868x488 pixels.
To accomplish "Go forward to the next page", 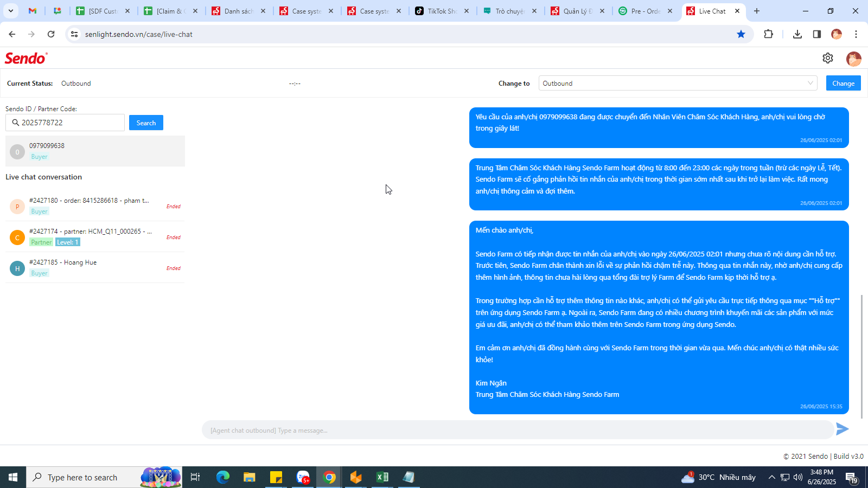I will pos(31,34).
